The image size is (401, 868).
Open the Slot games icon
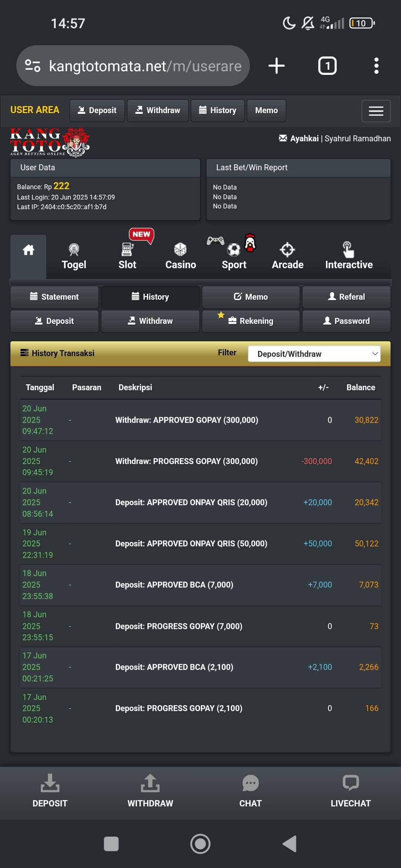click(x=127, y=257)
